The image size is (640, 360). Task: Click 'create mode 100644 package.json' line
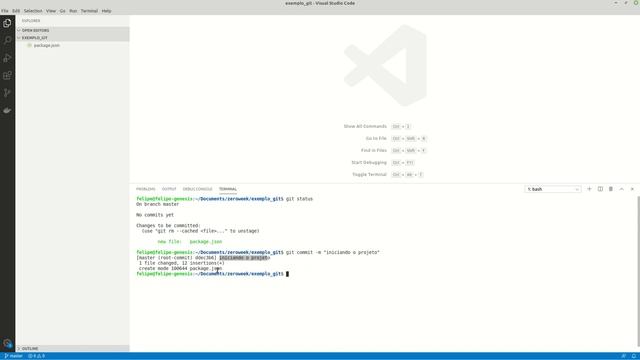(x=180, y=269)
